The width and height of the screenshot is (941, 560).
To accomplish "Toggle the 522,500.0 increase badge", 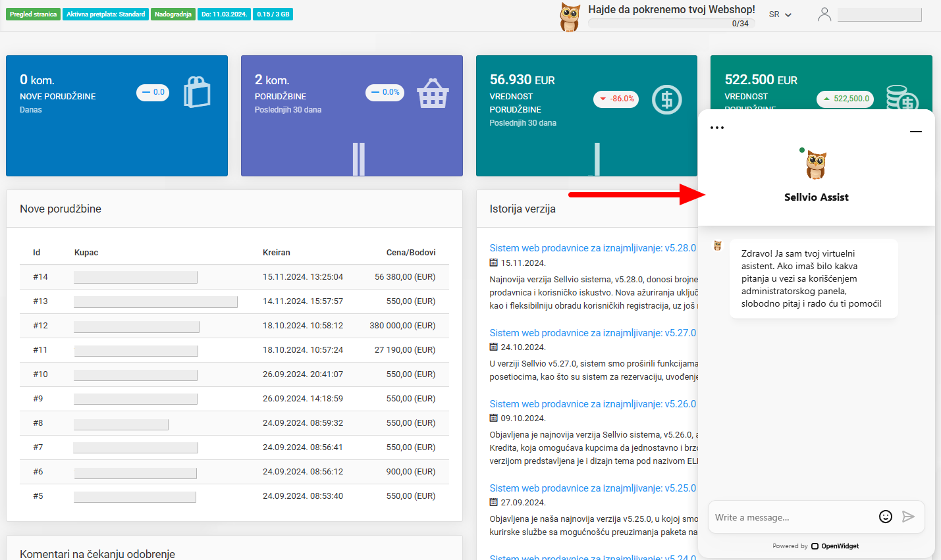I will [845, 97].
